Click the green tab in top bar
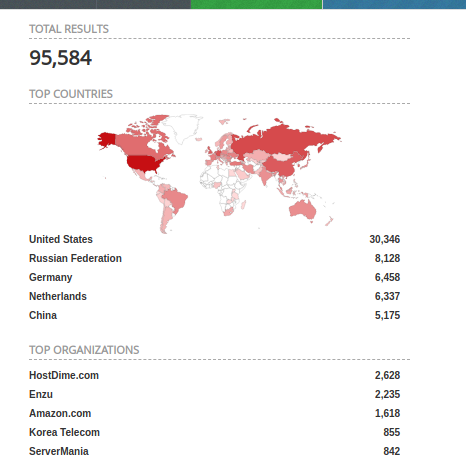 point(257,4)
